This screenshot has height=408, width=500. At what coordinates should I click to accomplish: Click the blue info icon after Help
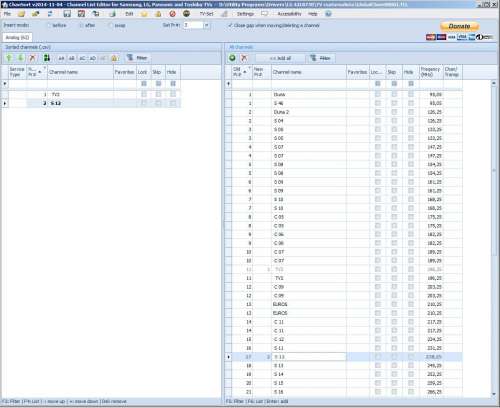(328, 14)
